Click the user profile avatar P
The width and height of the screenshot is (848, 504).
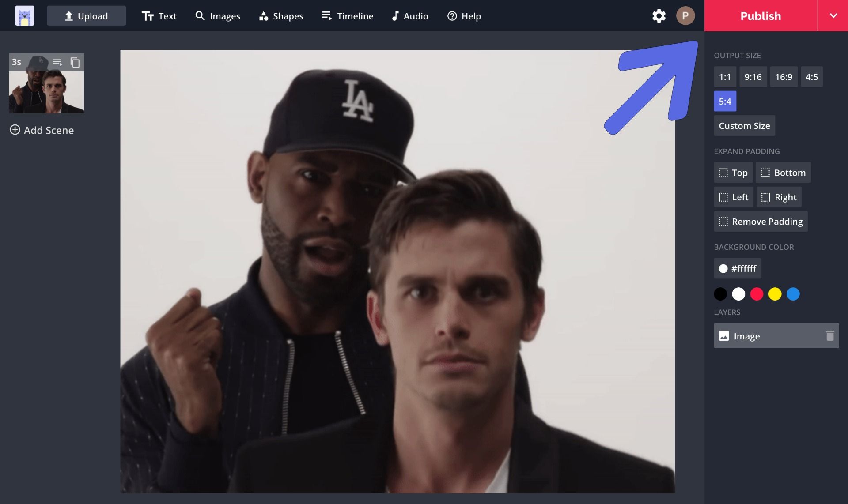tap(685, 16)
